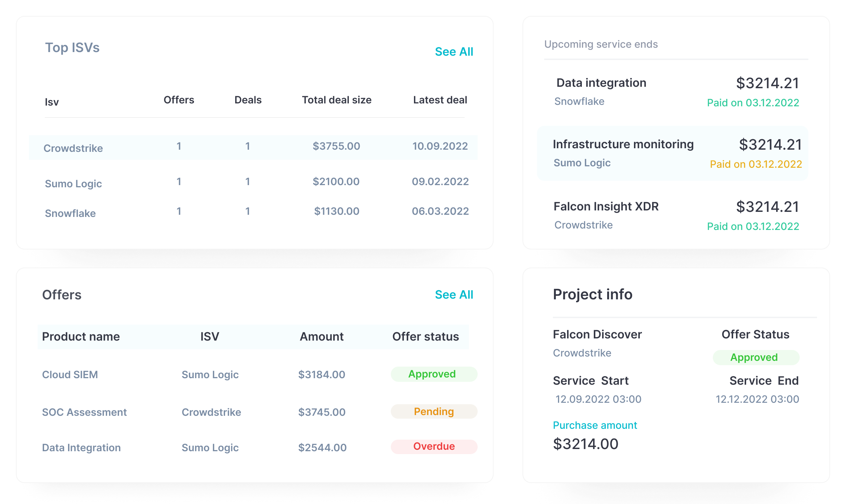Image resolution: width=846 pixels, height=504 pixels.
Task: Click the Approved badge in Project info
Action: pyautogui.click(x=755, y=357)
